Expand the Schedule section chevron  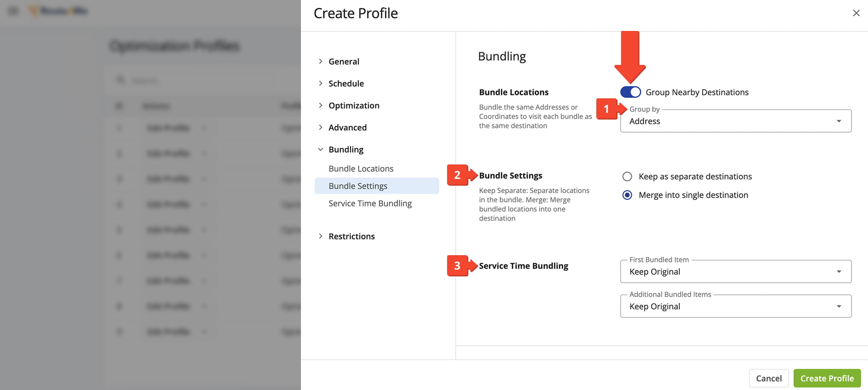coord(320,84)
